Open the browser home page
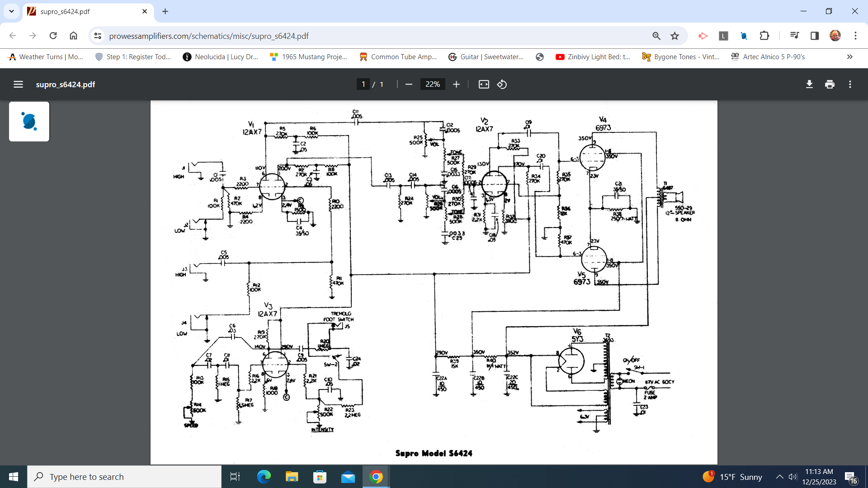This screenshot has width=868, height=488. pyautogui.click(x=73, y=36)
